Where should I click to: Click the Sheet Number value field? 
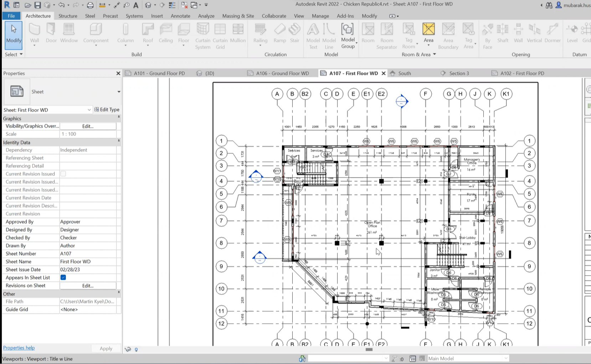pos(88,253)
